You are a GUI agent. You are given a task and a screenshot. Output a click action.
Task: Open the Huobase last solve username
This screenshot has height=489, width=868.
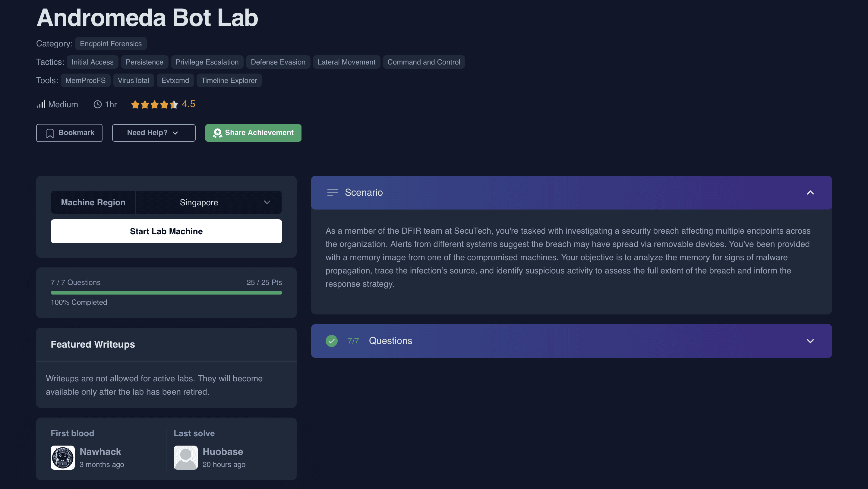(223, 452)
